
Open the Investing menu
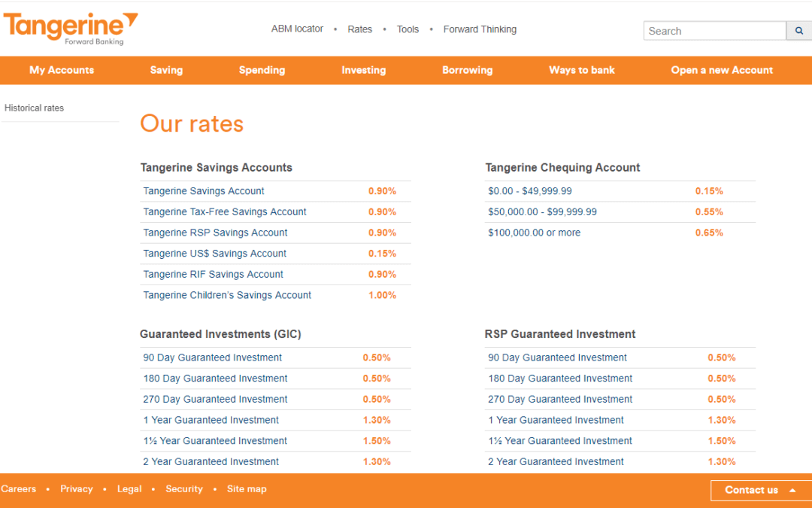(364, 70)
